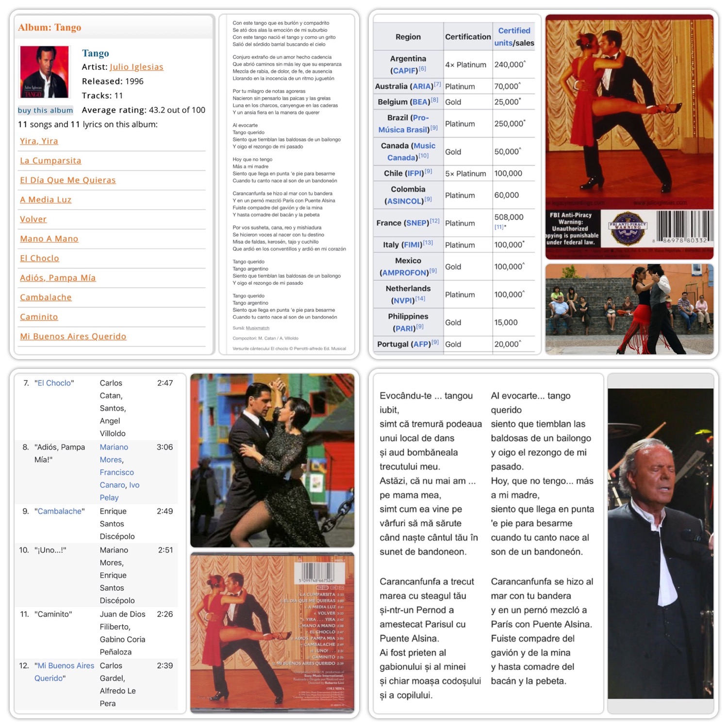Click the Francisco Canaro writer link
728x728 pixels.
point(116,479)
